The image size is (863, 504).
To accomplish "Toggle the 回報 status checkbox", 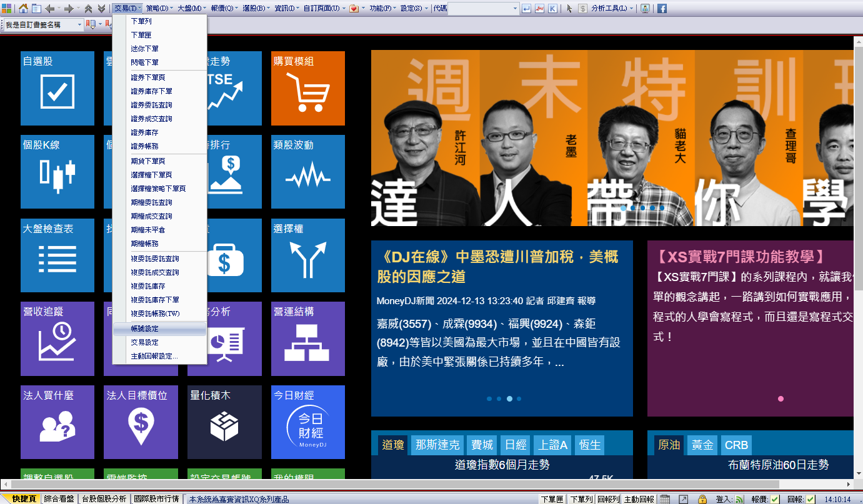I will (811, 499).
